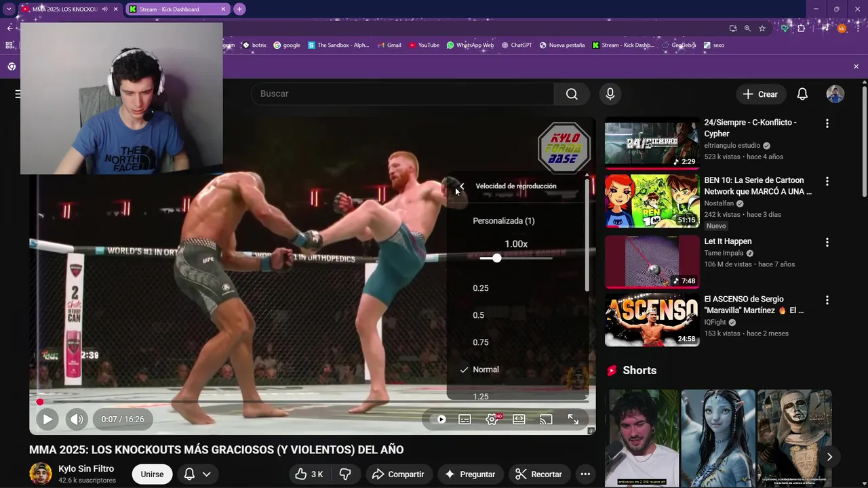Open YouTube notifications bell

[x=802, y=94]
